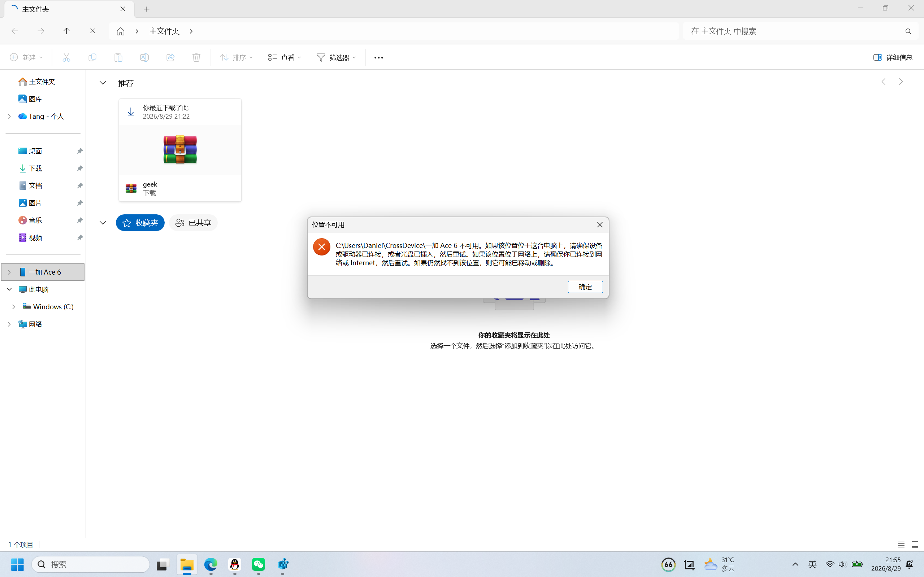Screen dimensions: 924x577
Task: Click the Share icon in toolbar
Action: [170, 57]
